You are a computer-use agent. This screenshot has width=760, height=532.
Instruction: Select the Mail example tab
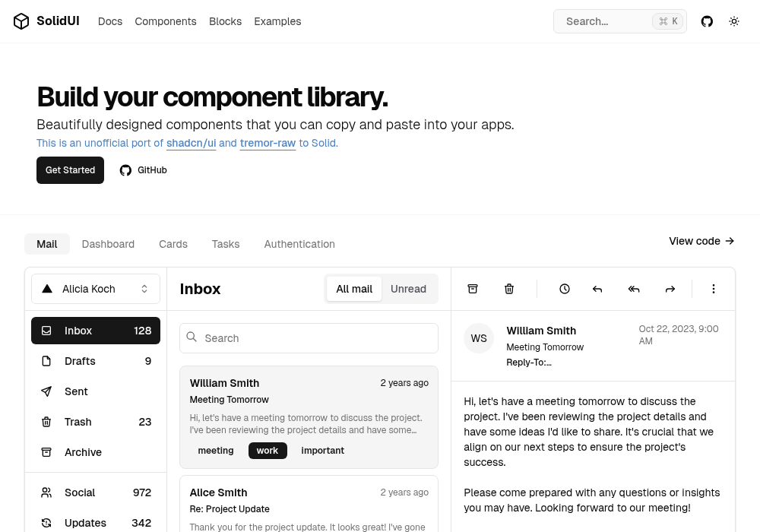47,244
